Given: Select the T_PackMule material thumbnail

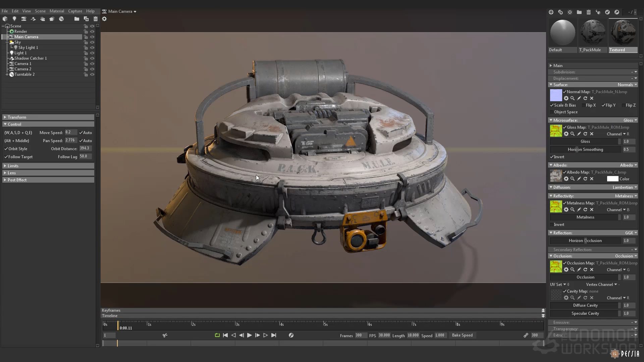Looking at the screenshot, I should tap(593, 33).
